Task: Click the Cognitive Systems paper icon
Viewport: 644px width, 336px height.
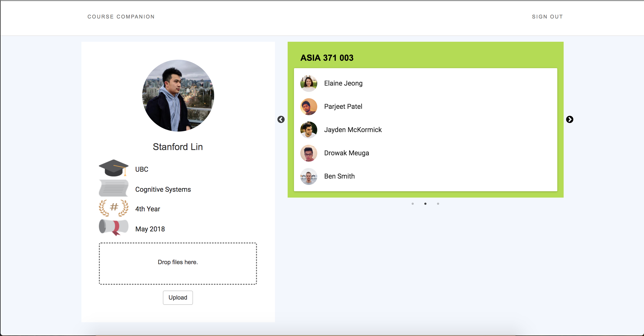Action: pos(114,188)
